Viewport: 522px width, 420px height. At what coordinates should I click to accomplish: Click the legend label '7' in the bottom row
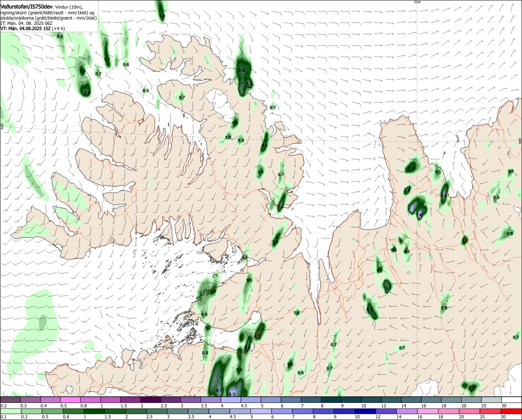293,417
